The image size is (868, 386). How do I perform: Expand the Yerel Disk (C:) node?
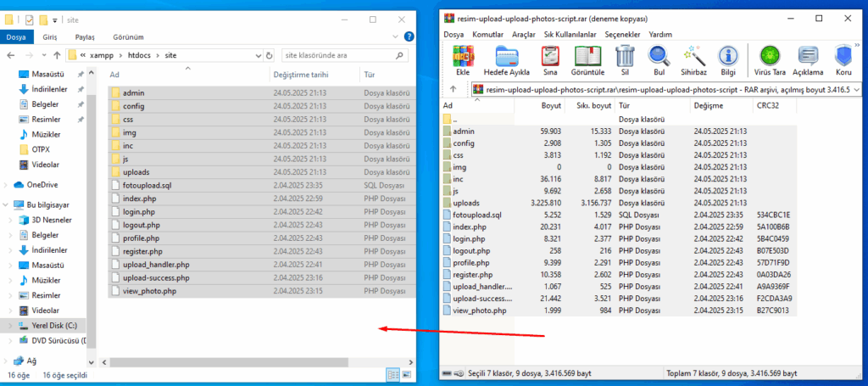coord(12,326)
